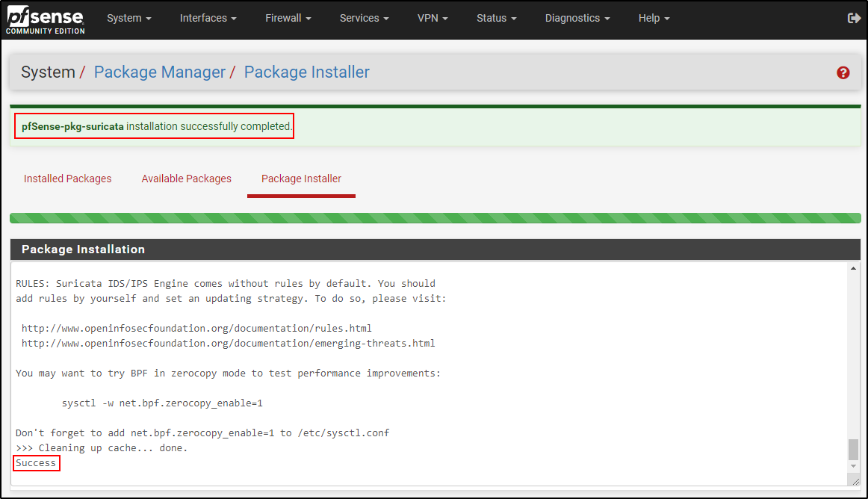The height and width of the screenshot is (499, 868).
Task: Open the red help question mark icon
Action: pyautogui.click(x=843, y=72)
